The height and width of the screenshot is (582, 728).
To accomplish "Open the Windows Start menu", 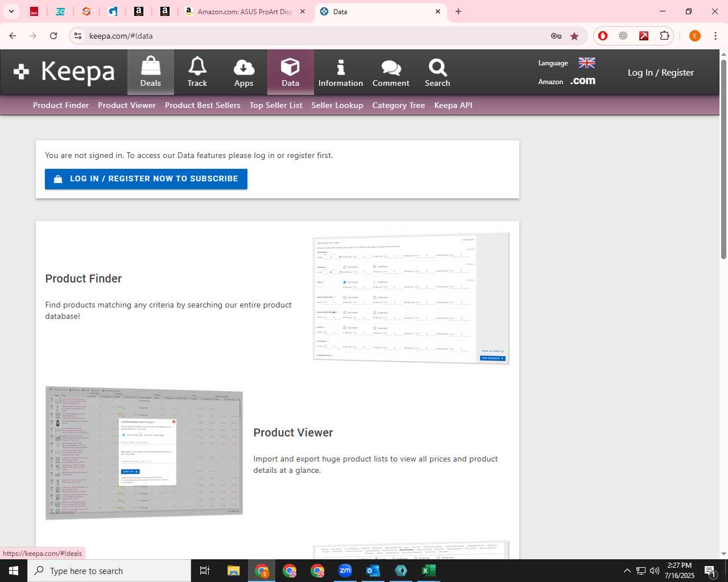I will click(14, 571).
